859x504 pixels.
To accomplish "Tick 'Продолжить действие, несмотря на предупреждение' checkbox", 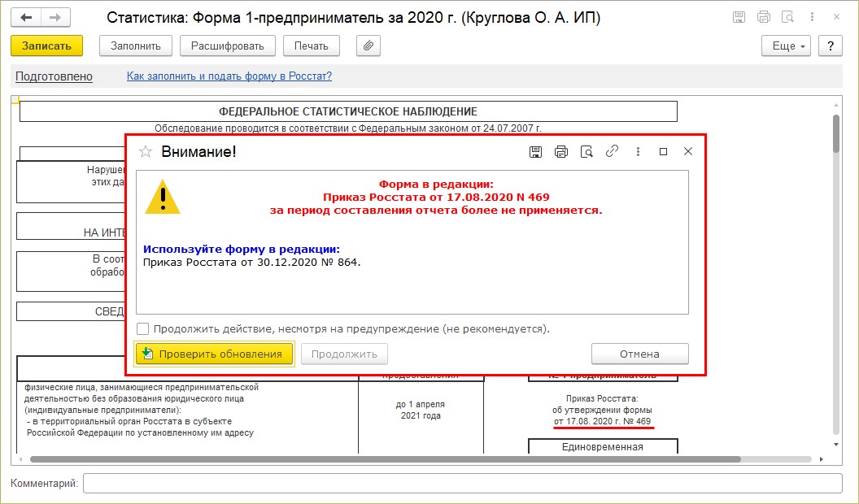I will (142, 329).
